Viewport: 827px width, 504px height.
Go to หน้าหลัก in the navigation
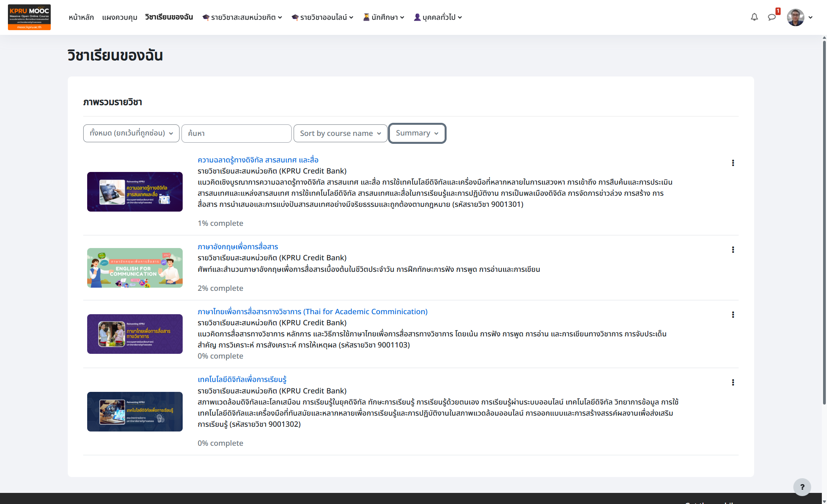[x=81, y=17]
